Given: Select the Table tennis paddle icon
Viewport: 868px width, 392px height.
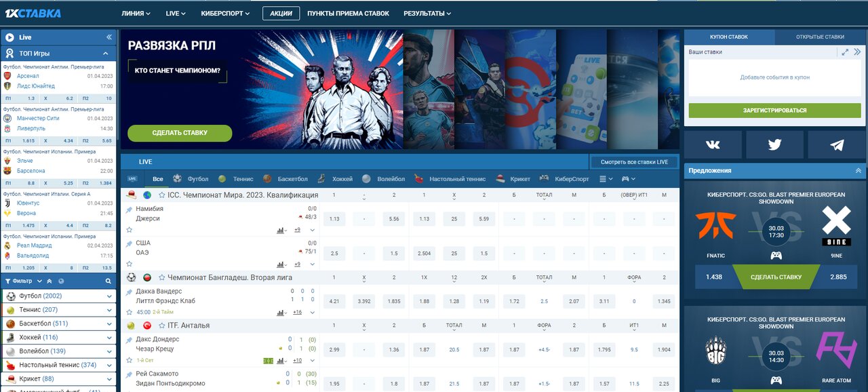Looking at the screenshot, I should click(418, 179).
